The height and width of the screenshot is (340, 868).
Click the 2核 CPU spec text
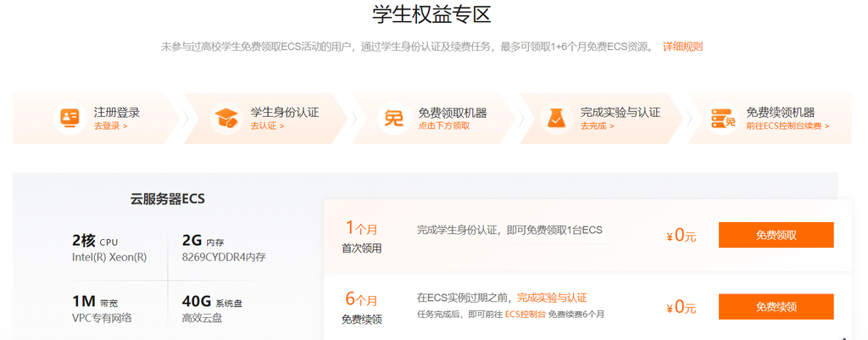(x=95, y=241)
